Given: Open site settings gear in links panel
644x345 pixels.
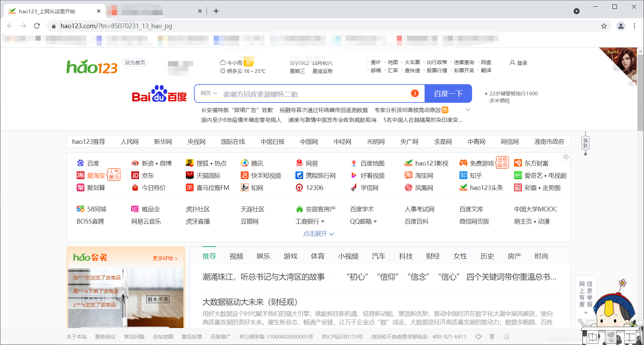Looking at the screenshot, I should pyautogui.click(x=566, y=157).
